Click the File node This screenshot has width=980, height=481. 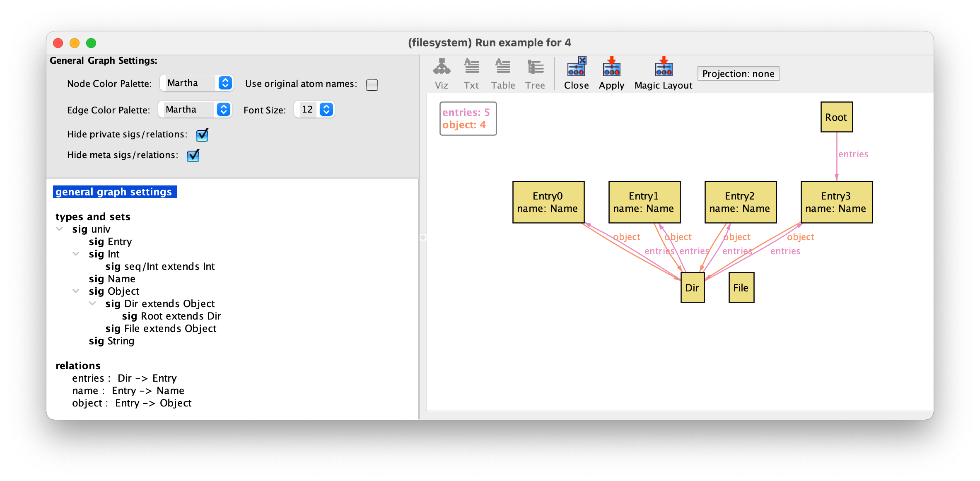[x=741, y=288]
